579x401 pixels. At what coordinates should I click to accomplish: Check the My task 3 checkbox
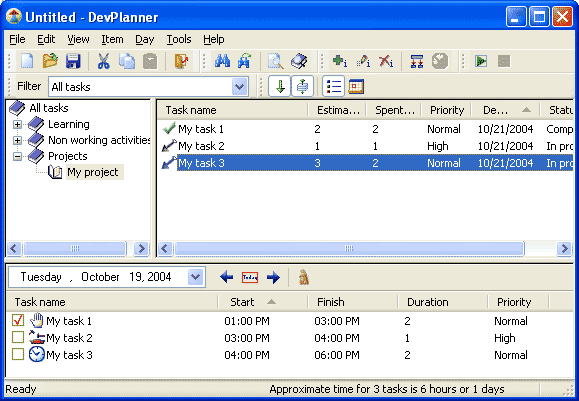click(x=18, y=354)
